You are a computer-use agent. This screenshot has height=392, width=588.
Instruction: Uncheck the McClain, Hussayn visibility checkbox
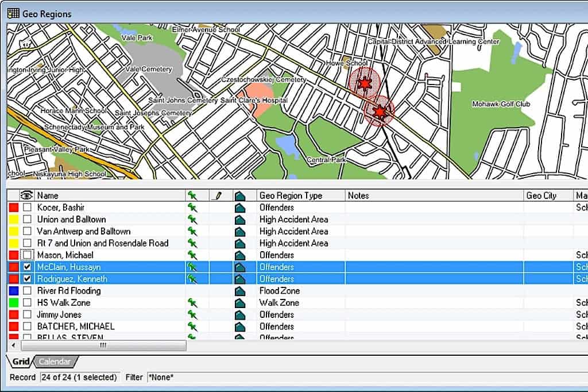27,267
